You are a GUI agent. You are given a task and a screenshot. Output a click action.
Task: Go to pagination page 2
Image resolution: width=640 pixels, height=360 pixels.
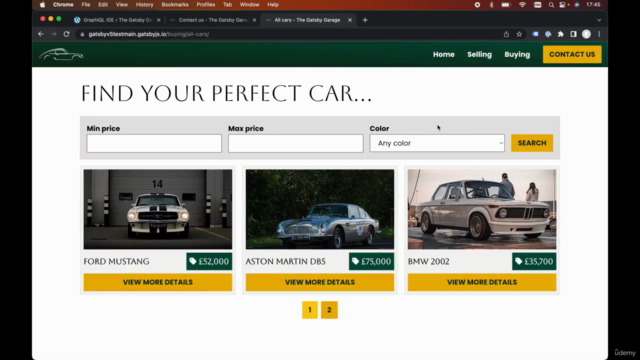329,310
